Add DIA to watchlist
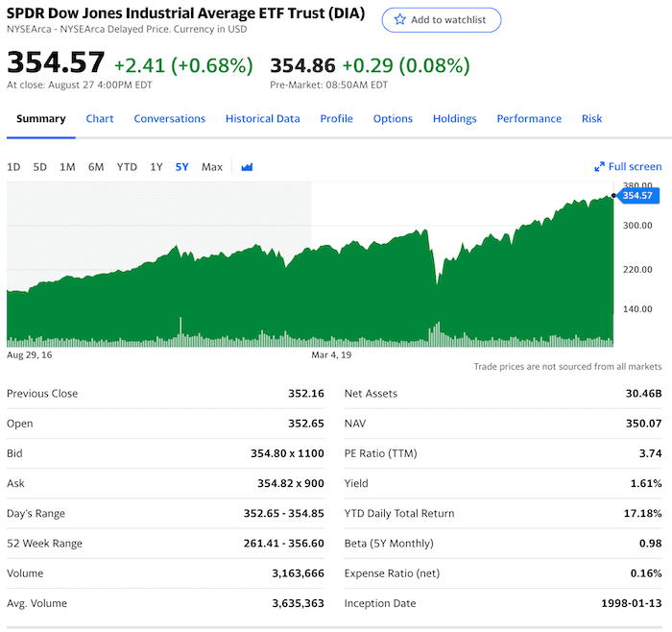 (441, 20)
